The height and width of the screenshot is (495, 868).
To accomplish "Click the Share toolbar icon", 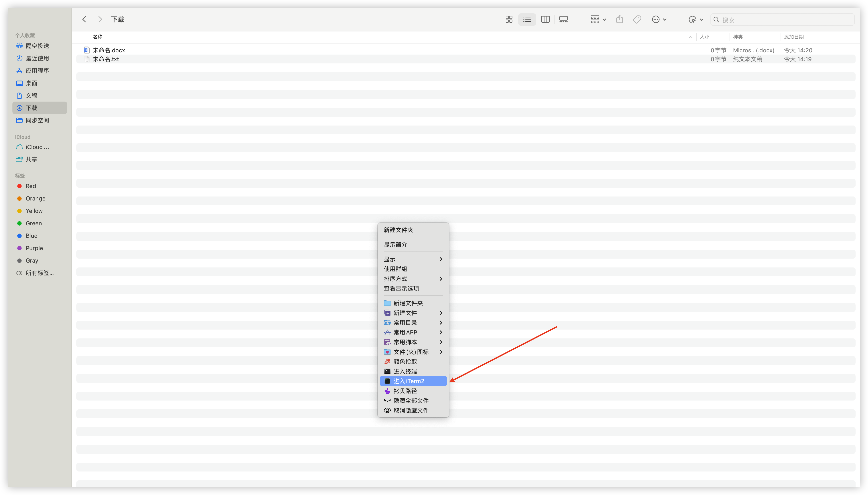I will 619,19.
